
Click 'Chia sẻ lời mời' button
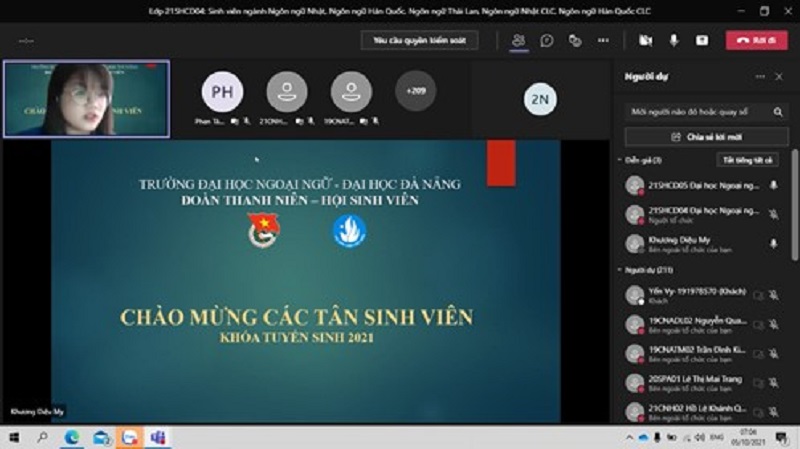(706, 137)
